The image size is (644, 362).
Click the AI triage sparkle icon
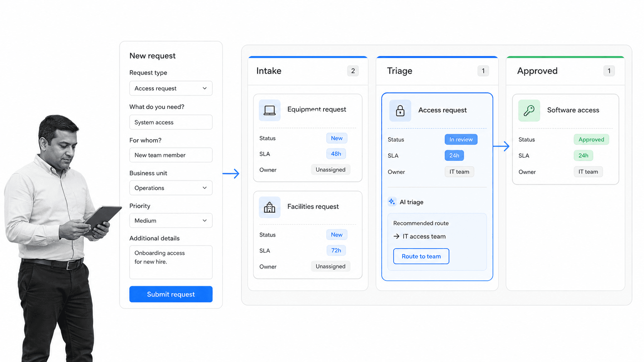point(392,202)
